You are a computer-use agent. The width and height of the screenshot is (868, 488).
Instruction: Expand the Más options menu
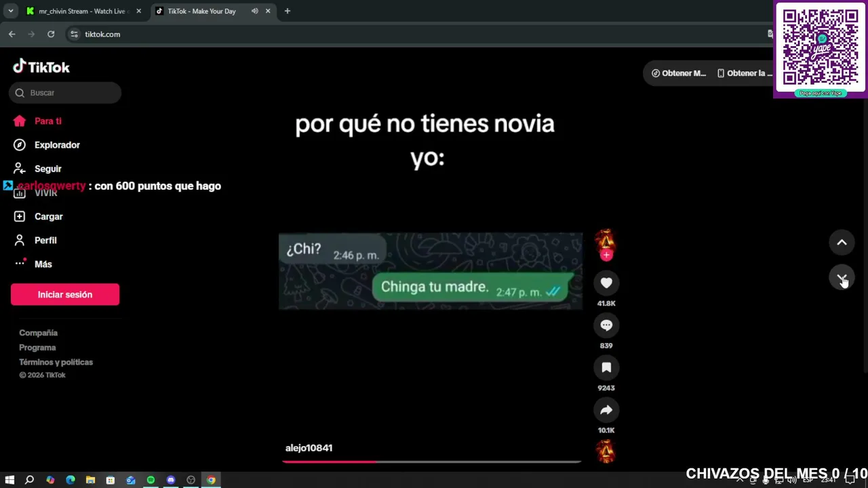pyautogui.click(x=43, y=264)
